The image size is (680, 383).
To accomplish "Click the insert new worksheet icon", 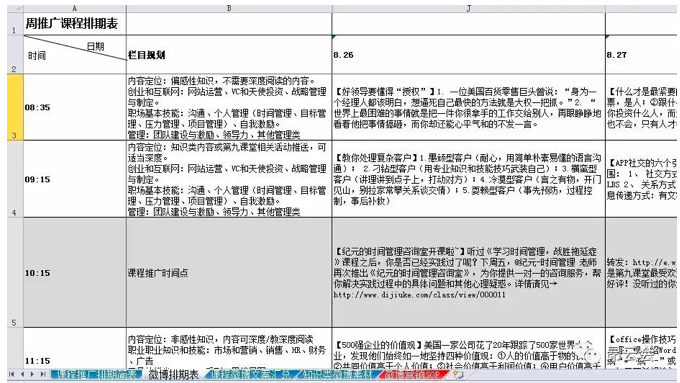I will 458,374.
